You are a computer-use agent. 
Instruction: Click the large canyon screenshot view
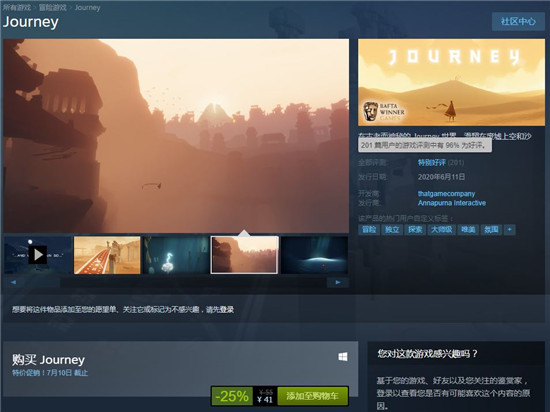click(x=176, y=136)
